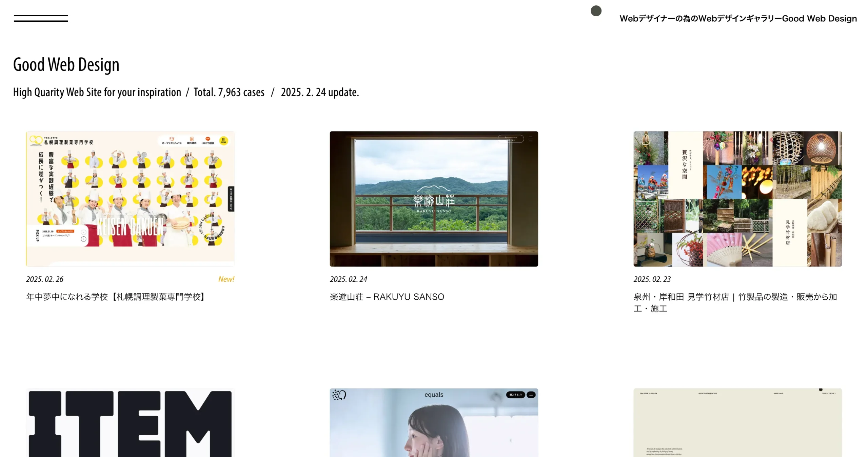Viewport: 868px width, 457px height.
Task: Open the Japanese Good Web Design tagline link
Action: (738, 18)
